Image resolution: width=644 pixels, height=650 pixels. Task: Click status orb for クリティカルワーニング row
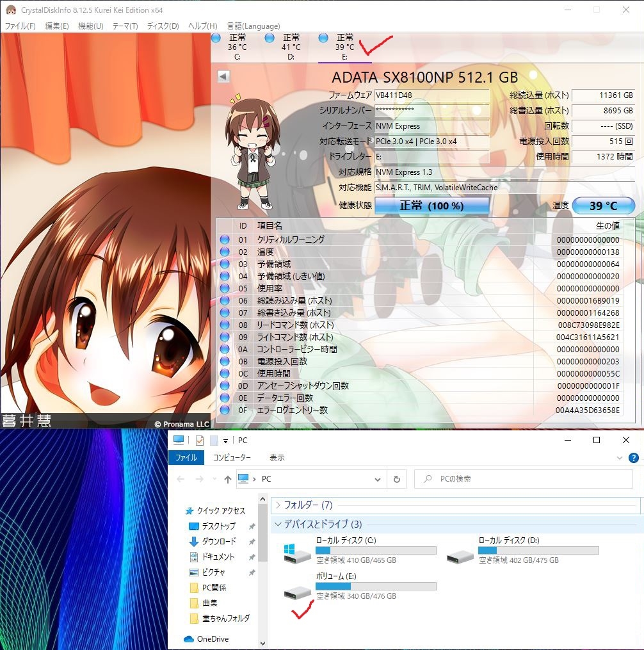pos(225,240)
